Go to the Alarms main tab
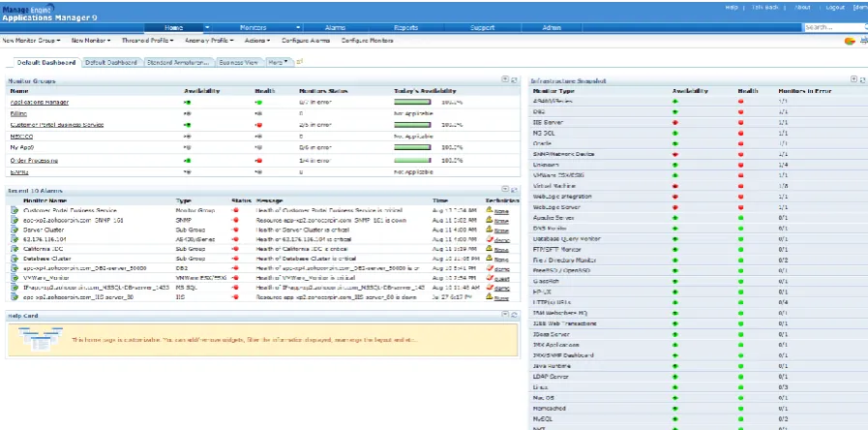 pyautogui.click(x=336, y=28)
